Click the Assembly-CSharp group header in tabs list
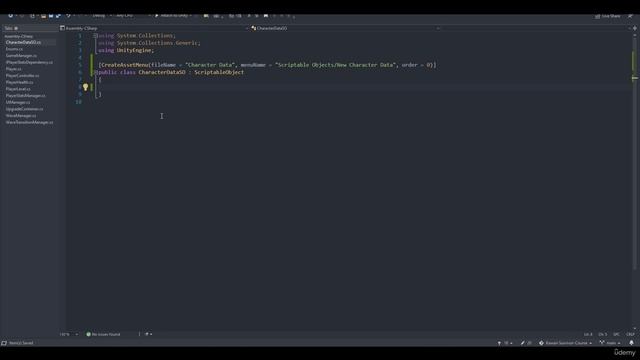The height and width of the screenshot is (360, 640). (x=19, y=36)
